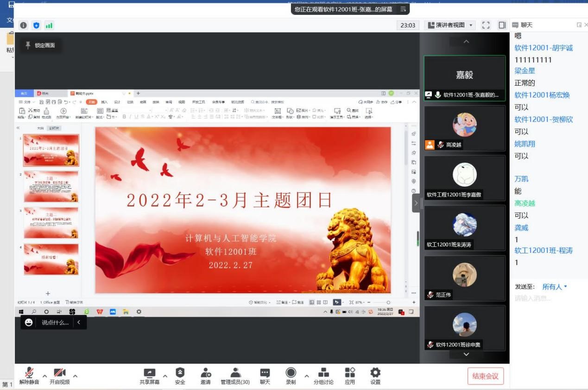Click 共享屏幕 to share screen
This screenshot has height=390, width=588.
(x=150, y=376)
